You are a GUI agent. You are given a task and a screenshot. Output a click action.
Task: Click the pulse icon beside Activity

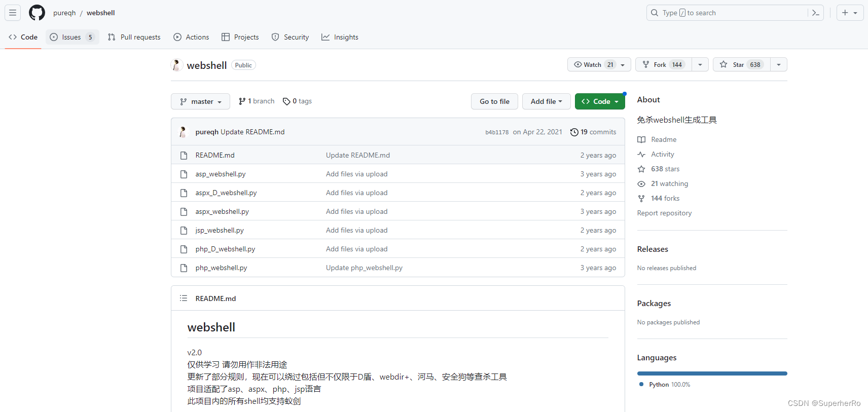[641, 155]
